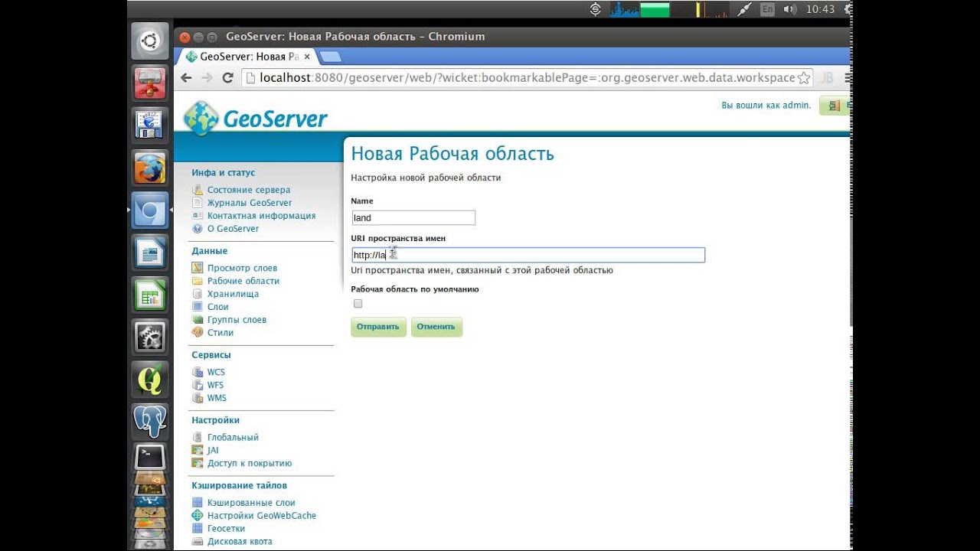Click the browser forward arrow

tap(207, 77)
